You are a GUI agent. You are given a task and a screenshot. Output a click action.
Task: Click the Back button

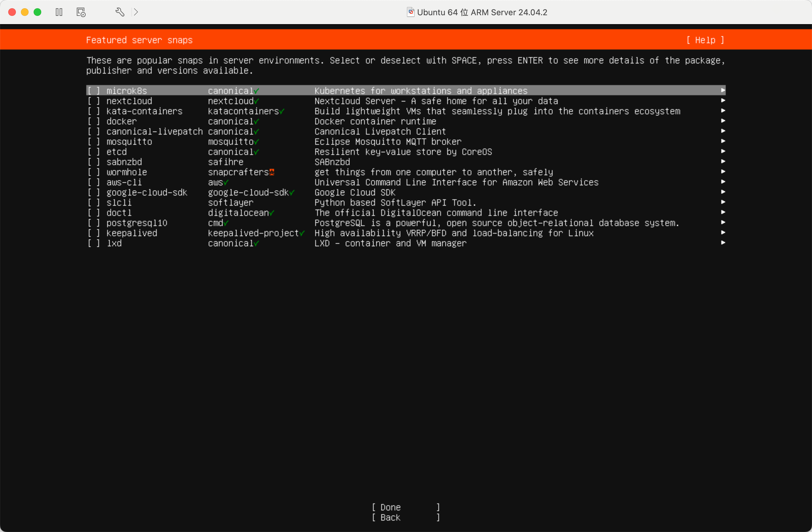click(x=406, y=518)
